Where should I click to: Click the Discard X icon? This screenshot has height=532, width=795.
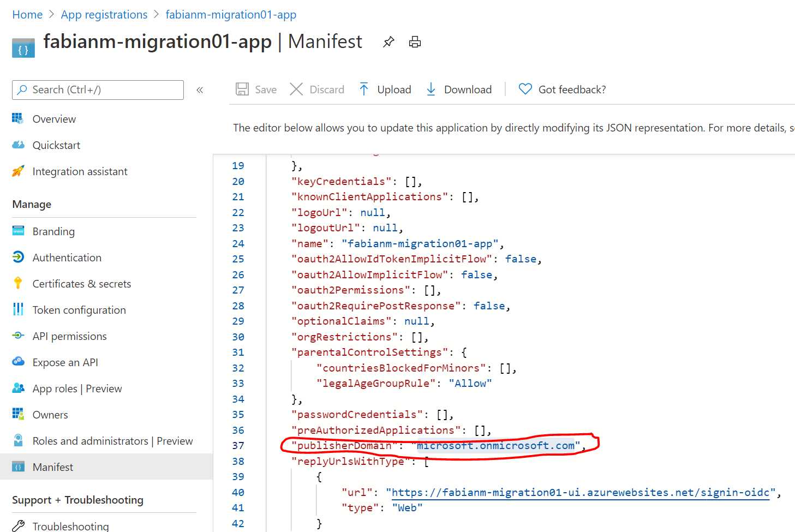click(x=296, y=89)
